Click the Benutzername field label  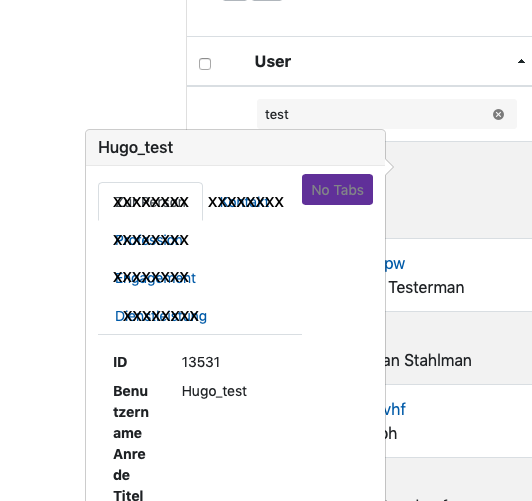[131, 412]
